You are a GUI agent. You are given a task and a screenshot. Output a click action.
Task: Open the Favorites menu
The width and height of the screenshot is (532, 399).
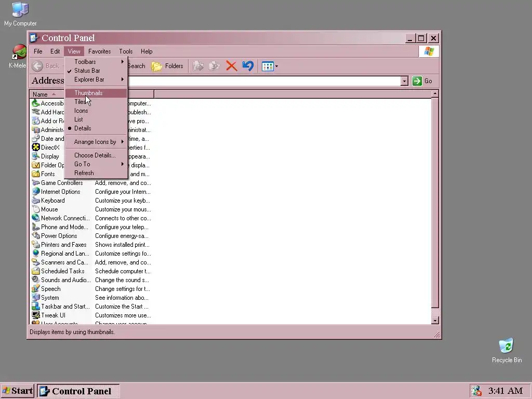point(99,51)
